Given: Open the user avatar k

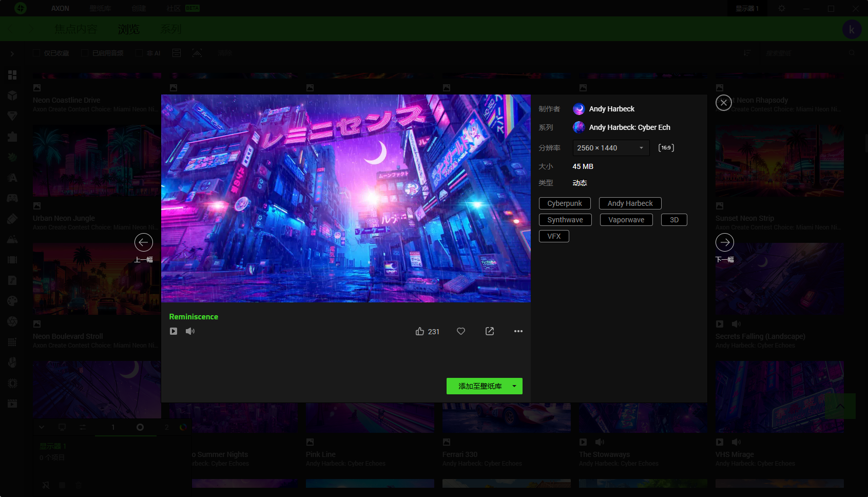Looking at the screenshot, I should click(x=852, y=29).
